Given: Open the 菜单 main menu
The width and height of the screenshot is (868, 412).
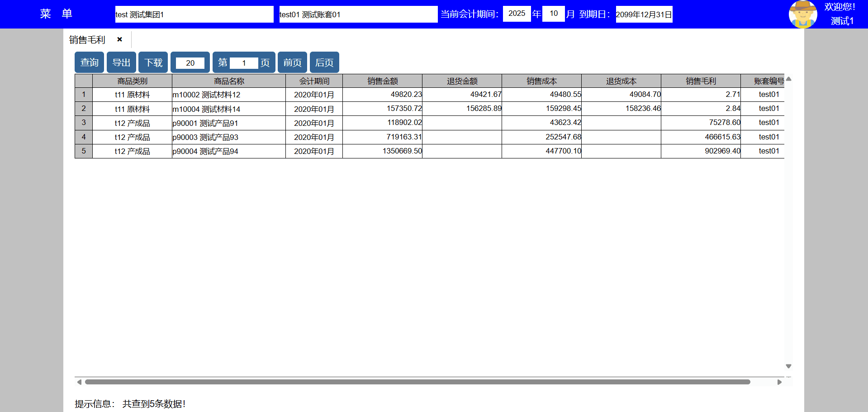Looking at the screenshot, I should pyautogui.click(x=56, y=14).
